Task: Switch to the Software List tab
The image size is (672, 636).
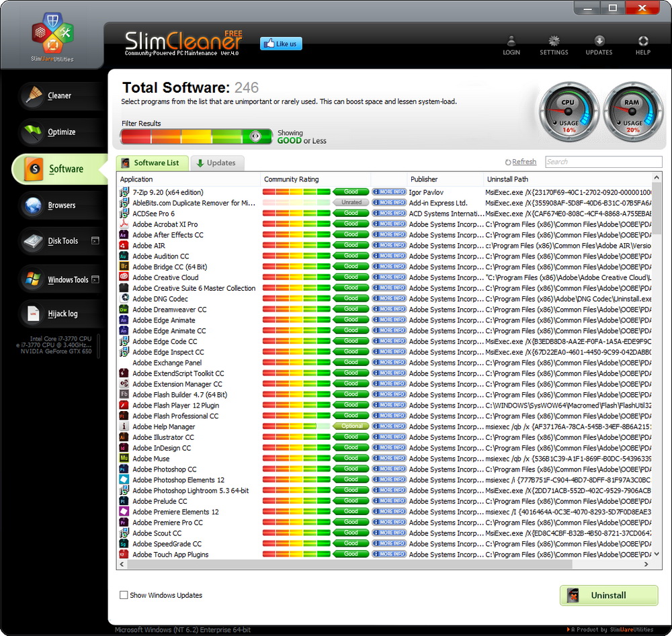Action: [152, 163]
